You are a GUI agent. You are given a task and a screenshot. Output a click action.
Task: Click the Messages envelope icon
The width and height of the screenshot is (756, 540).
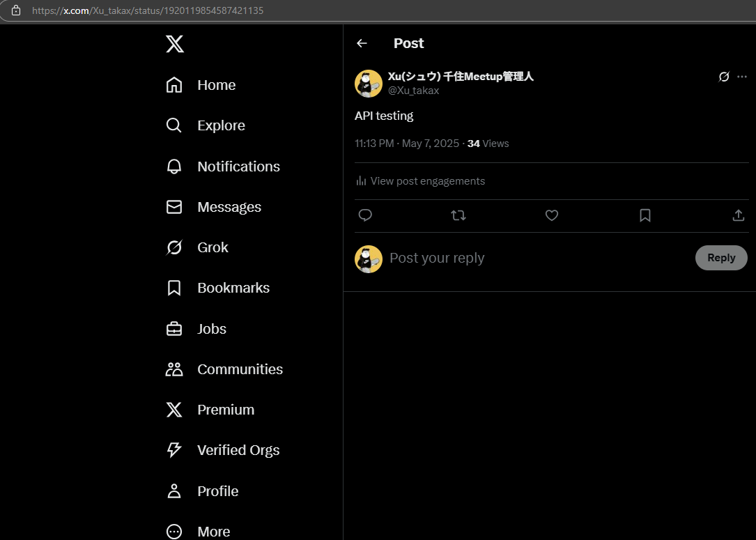[174, 207]
